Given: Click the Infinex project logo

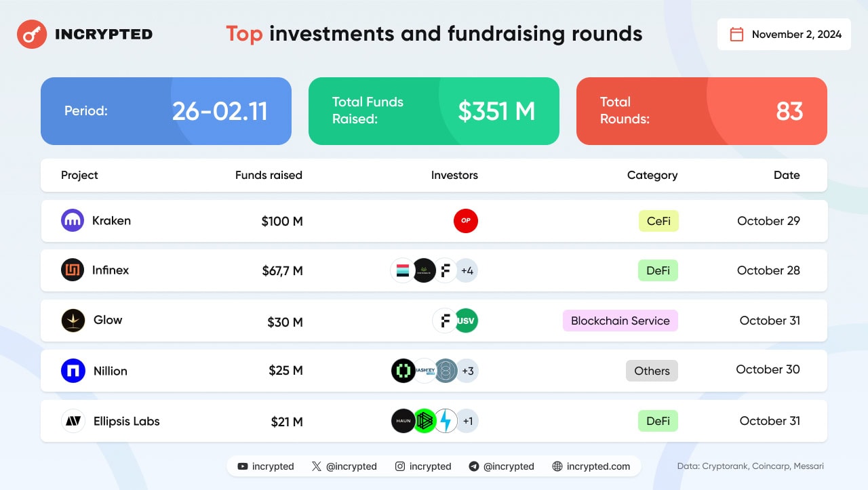Looking at the screenshot, I should pyautogui.click(x=73, y=270).
